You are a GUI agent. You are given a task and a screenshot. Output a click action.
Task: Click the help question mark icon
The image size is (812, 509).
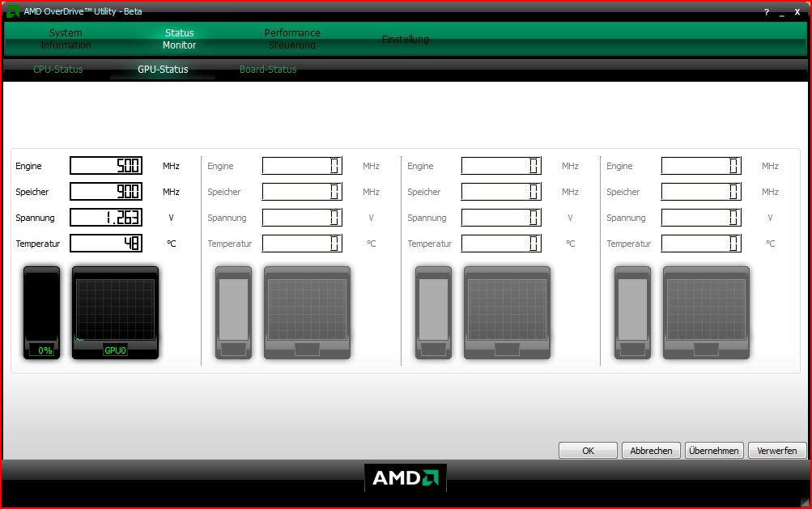tap(767, 12)
